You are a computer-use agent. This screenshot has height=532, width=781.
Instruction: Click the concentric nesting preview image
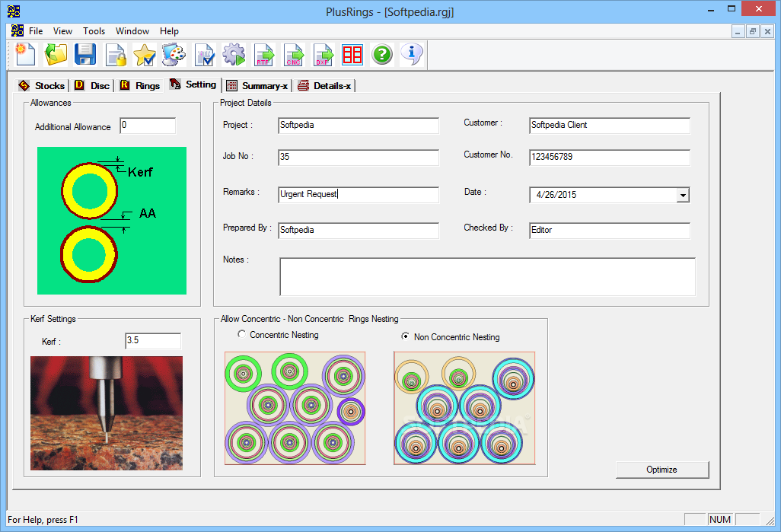(295, 409)
